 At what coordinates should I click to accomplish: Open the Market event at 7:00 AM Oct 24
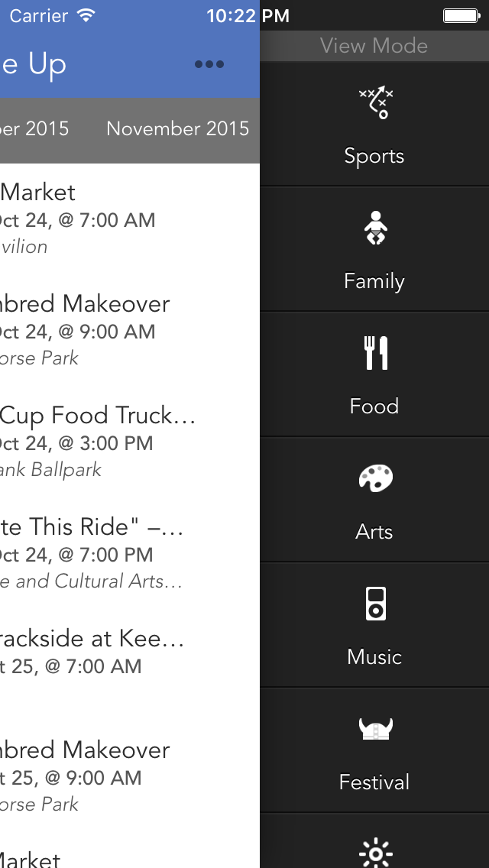click(130, 219)
